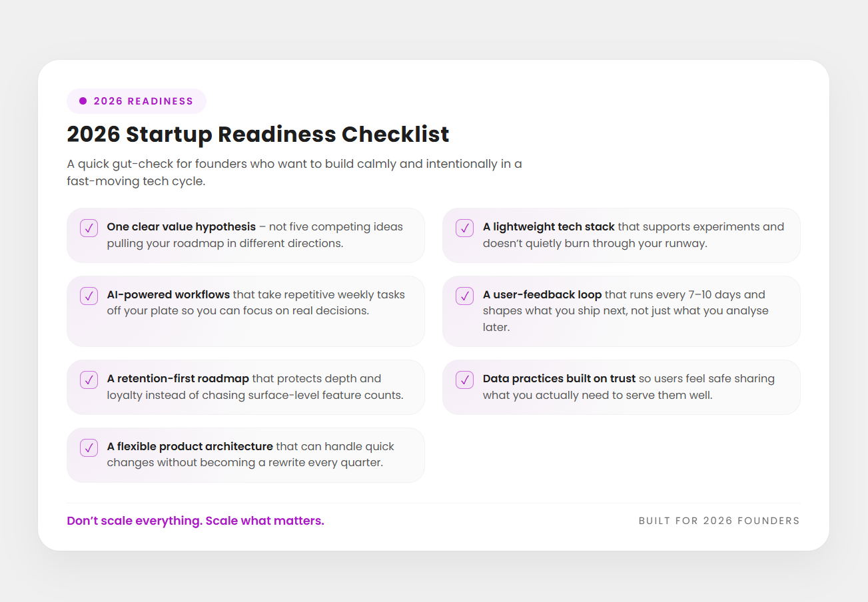Image resolution: width=868 pixels, height=602 pixels.
Task: Toggle the 'Data practices built on trust' checkbox
Action: click(465, 380)
